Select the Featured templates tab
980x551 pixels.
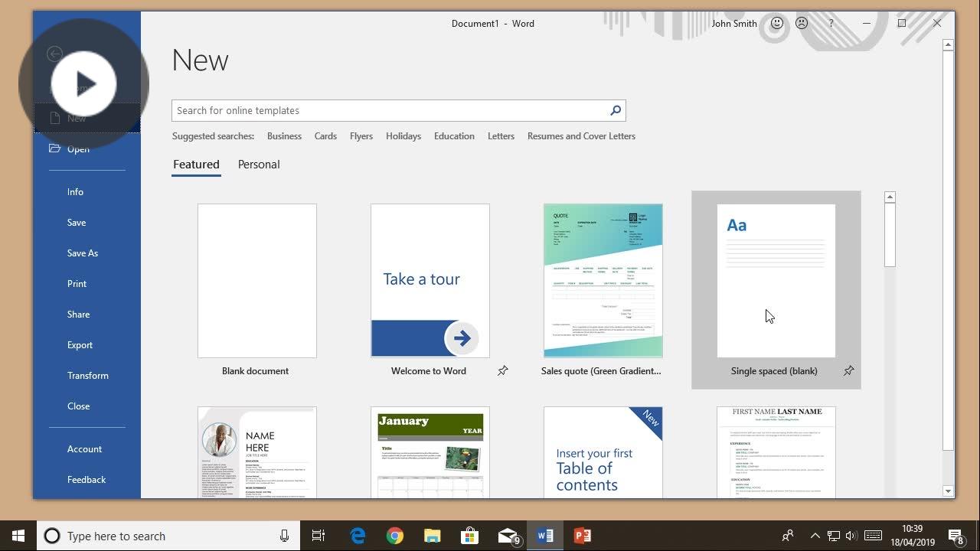196,164
